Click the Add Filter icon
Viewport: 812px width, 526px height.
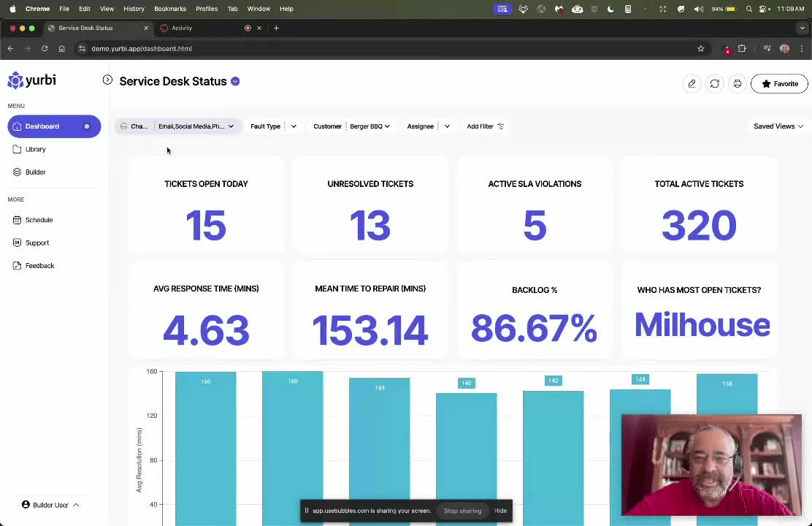click(500, 126)
